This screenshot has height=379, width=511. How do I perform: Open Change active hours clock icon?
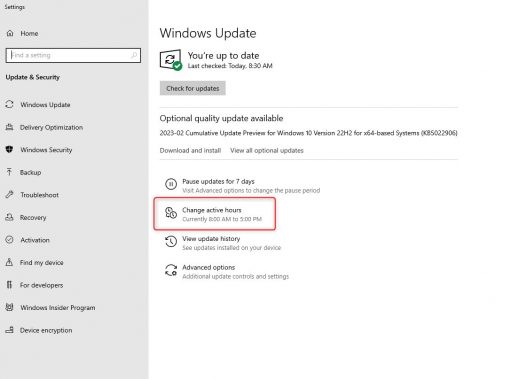pos(171,213)
